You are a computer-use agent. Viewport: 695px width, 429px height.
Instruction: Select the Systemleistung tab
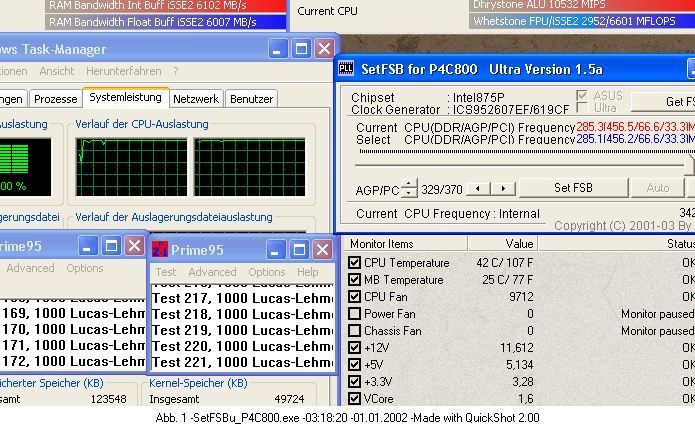tap(125, 97)
